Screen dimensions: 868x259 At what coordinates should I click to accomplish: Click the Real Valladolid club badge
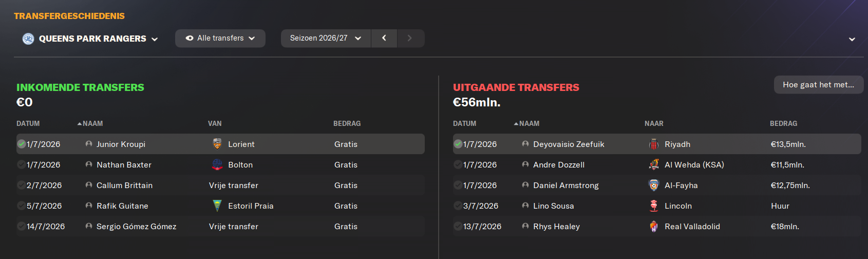coord(654,226)
